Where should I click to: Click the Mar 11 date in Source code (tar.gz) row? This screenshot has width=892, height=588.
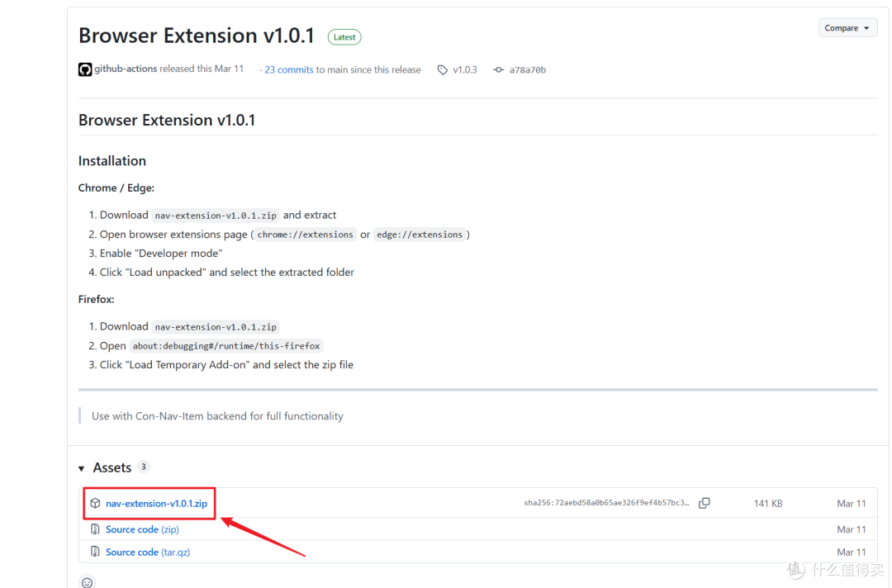(x=851, y=552)
